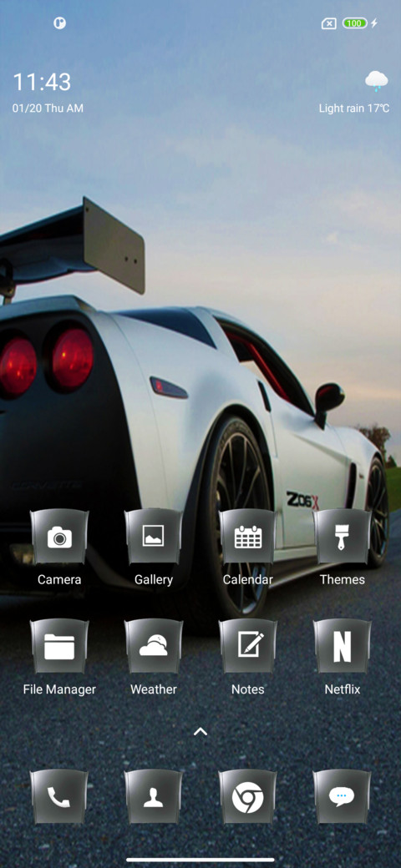Launch Netflix
The height and width of the screenshot is (868, 401).
[x=343, y=646]
